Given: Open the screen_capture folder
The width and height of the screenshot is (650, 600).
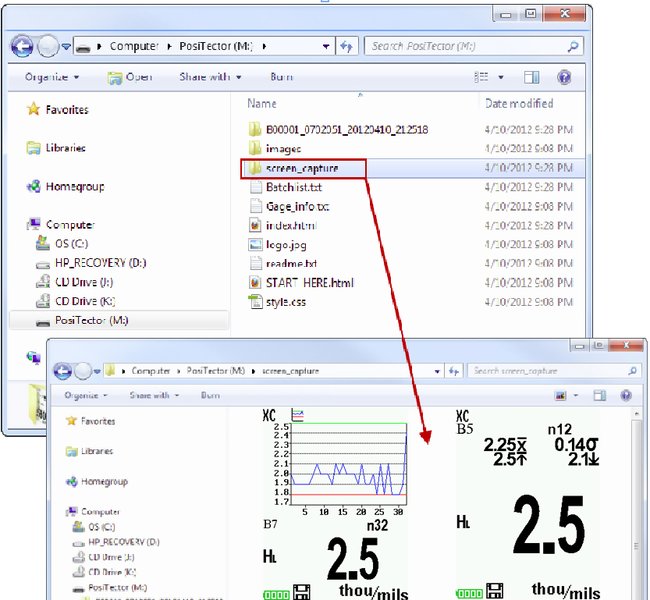Looking at the screenshot, I should (301, 168).
